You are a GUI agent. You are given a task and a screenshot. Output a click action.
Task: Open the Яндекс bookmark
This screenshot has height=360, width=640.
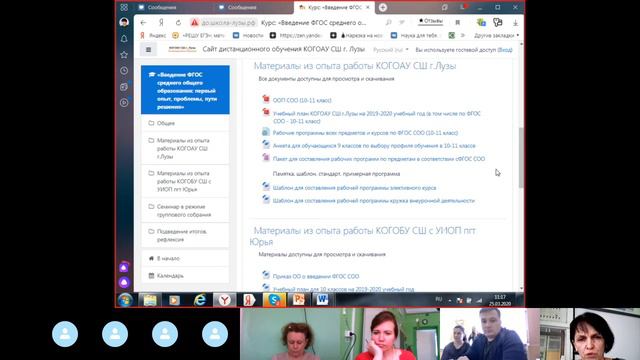(153, 36)
